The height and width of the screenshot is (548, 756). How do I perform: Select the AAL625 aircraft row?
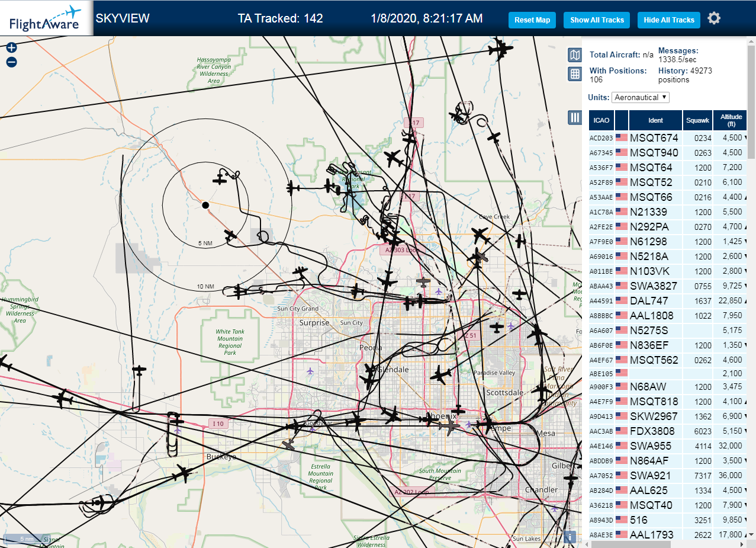(668, 490)
